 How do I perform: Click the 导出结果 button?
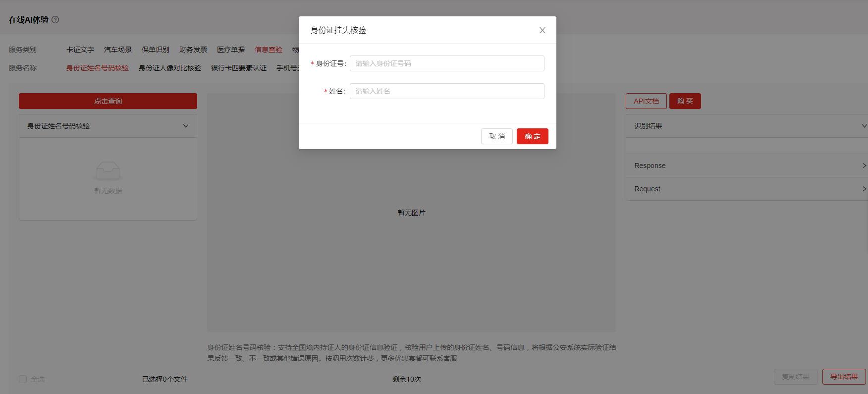pos(844,377)
